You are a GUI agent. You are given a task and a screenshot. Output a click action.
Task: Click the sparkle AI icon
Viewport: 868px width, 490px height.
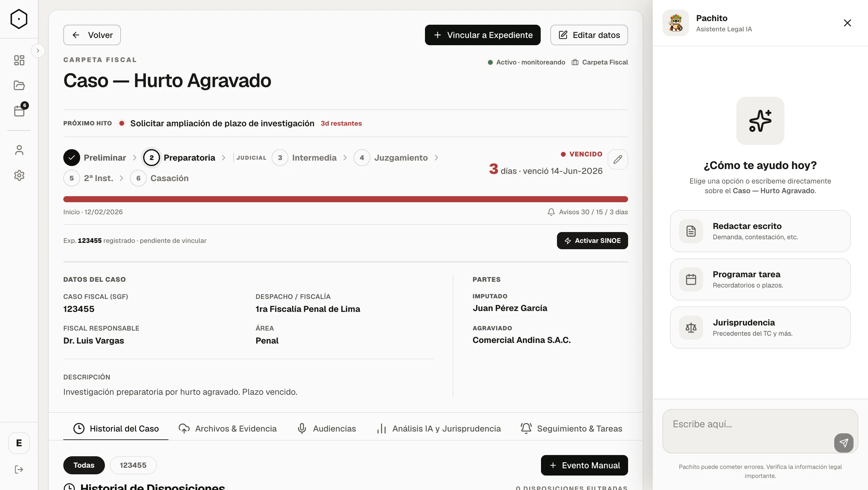(760, 121)
